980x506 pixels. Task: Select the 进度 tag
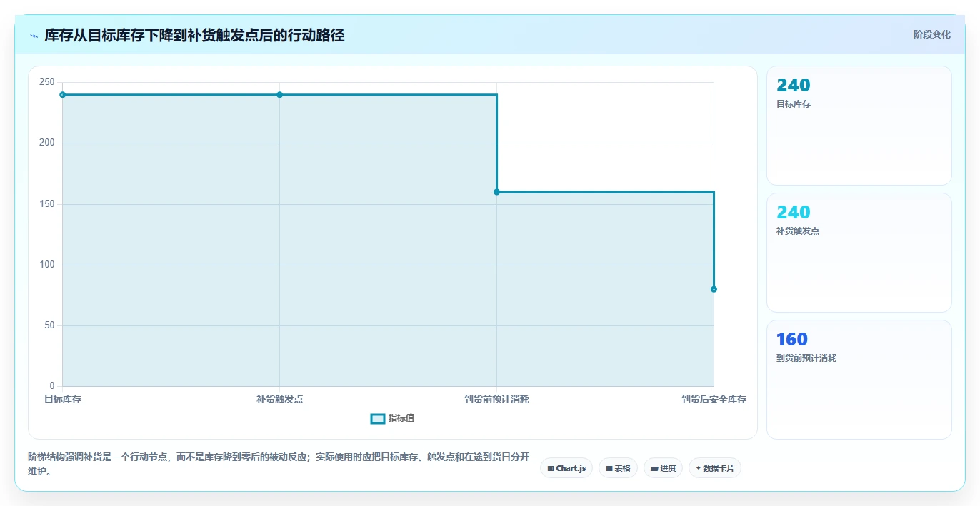[x=663, y=468]
